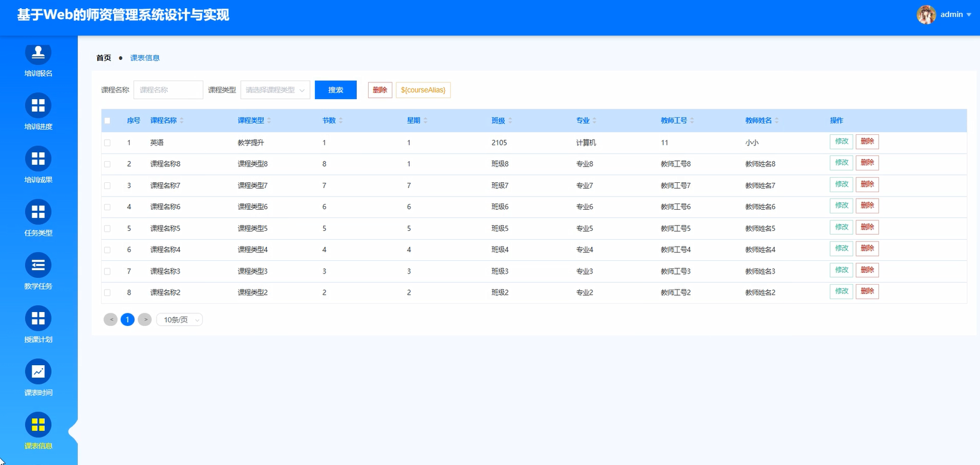Click 修改 for the 课程名称2 row
The height and width of the screenshot is (465, 980).
842,291
